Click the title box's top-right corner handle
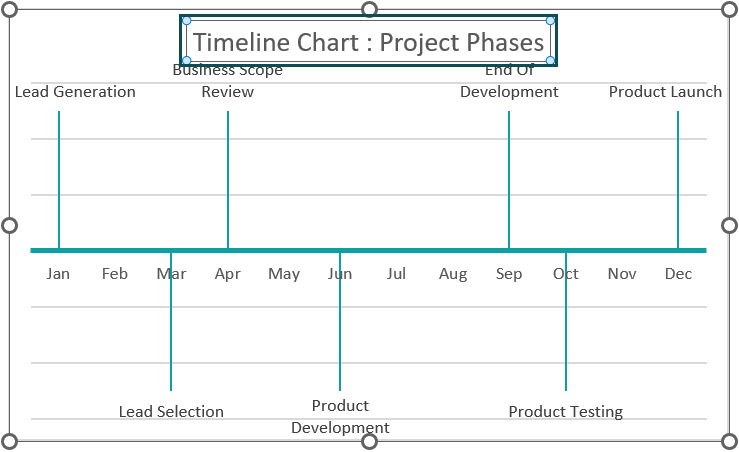Viewport: 739px width, 452px height. pos(550,20)
